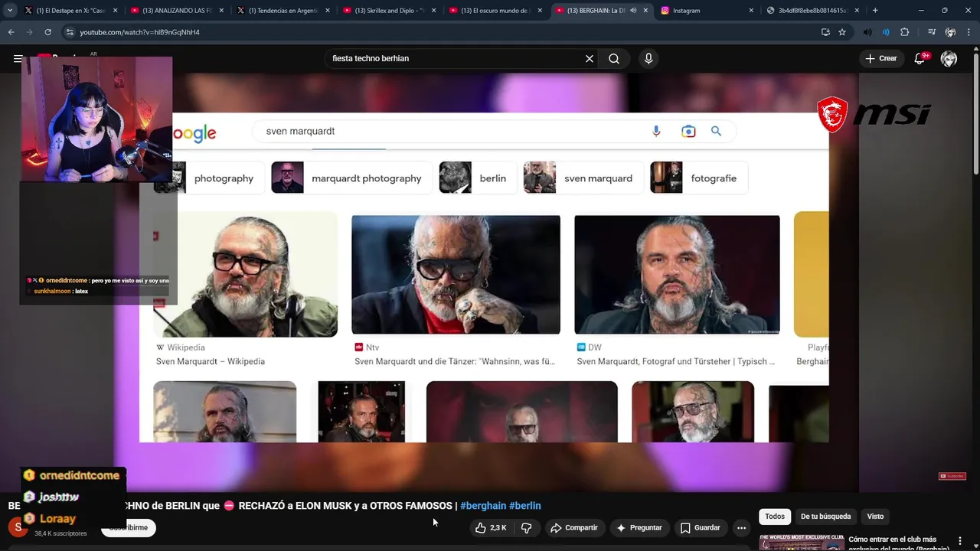Image resolution: width=980 pixels, height=551 pixels.
Task: Open YouTube notifications bell
Action: pos(920,58)
